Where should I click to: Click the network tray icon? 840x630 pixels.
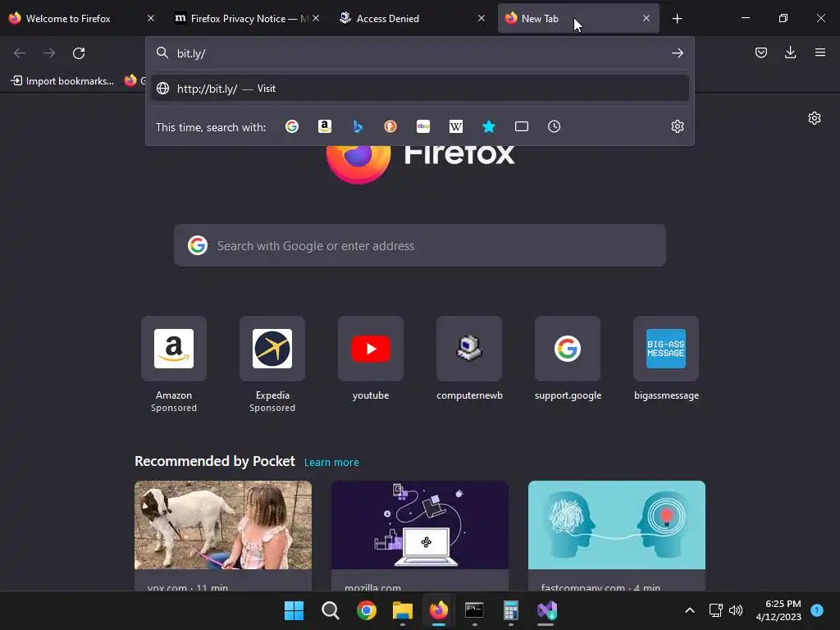tap(715, 610)
